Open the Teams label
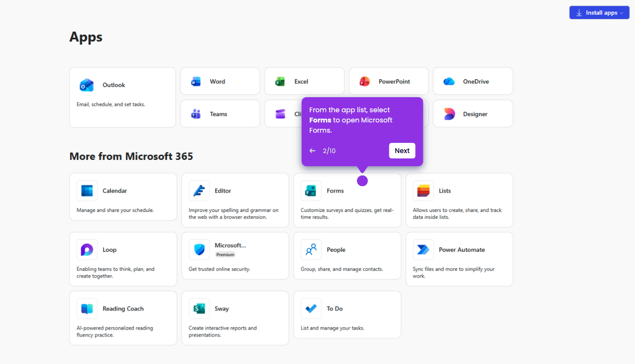The width and height of the screenshot is (635, 364). [219, 114]
